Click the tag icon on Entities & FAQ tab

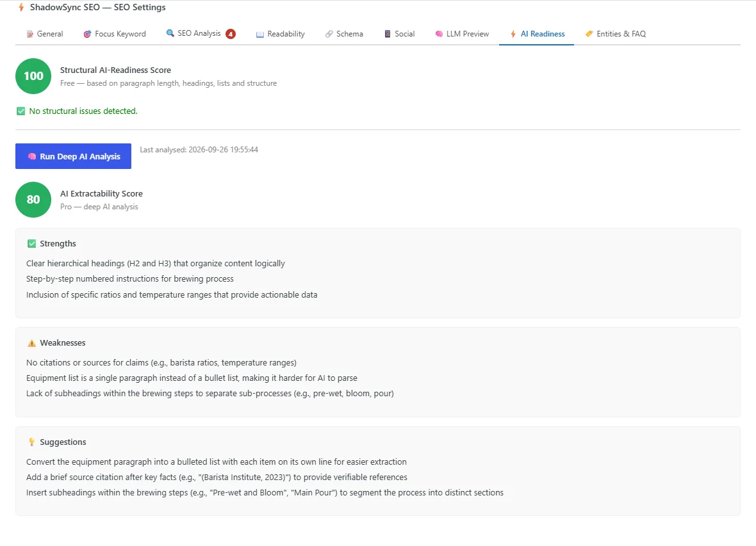(x=589, y=34)
